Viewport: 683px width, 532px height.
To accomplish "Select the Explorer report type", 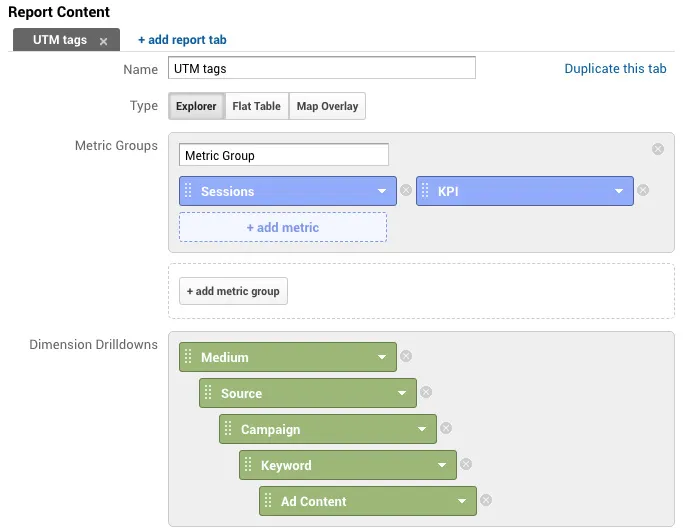I will 196,106.
